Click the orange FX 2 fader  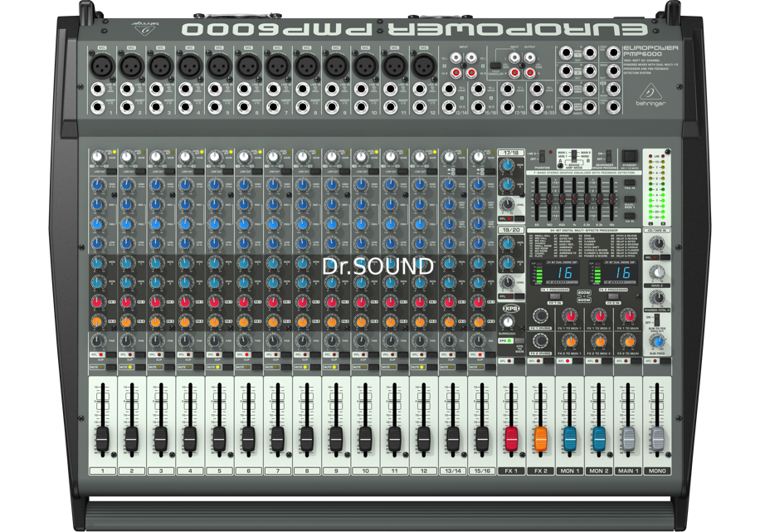coord(540,439)
